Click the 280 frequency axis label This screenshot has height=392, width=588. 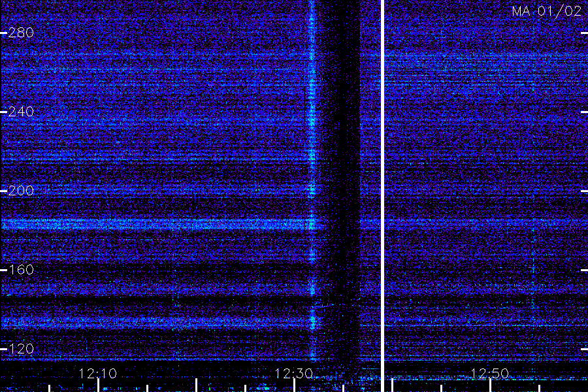click(21, 33)
